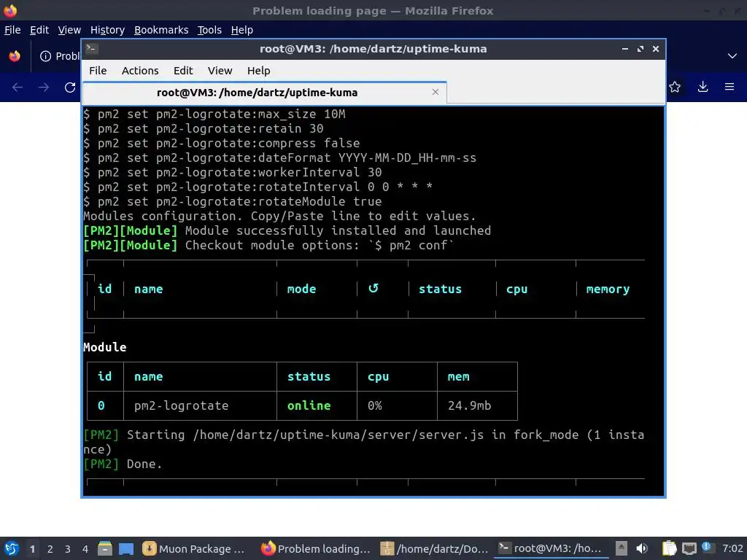
Task: Open the terminal Actions menu
Action: 140,71
